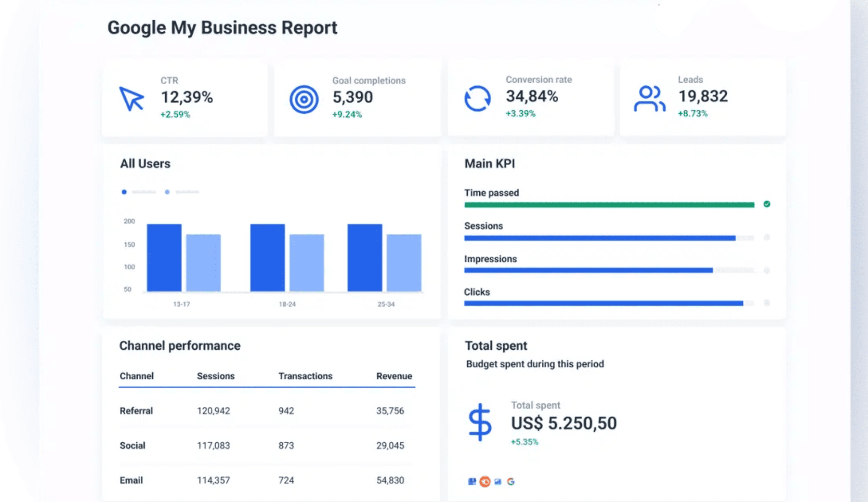Click the Leads people icon
Screen dimensions: 868x502
tap(649, 99)
